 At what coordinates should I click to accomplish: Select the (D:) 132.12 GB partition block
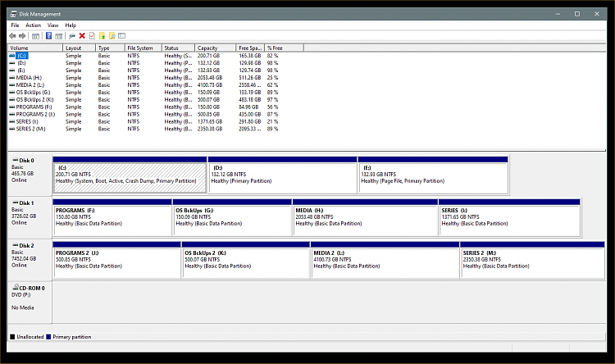coord(282,175)
